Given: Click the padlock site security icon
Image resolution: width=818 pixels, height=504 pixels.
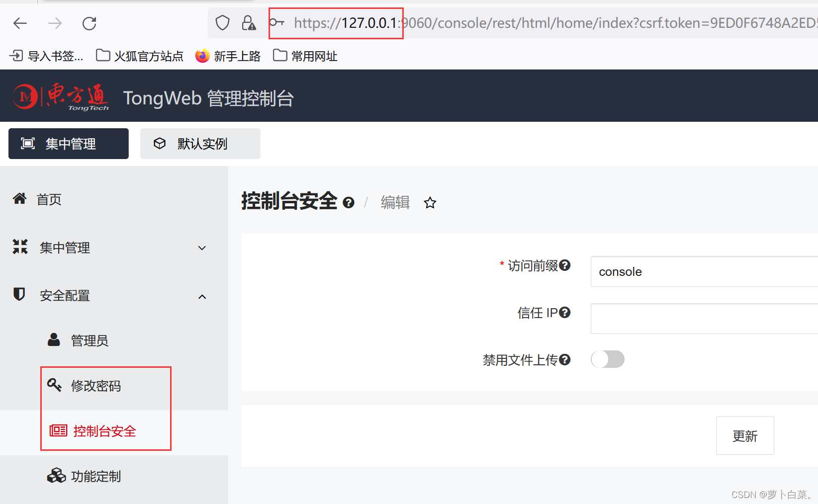Looking at the screenshot, I should [249, 22].
